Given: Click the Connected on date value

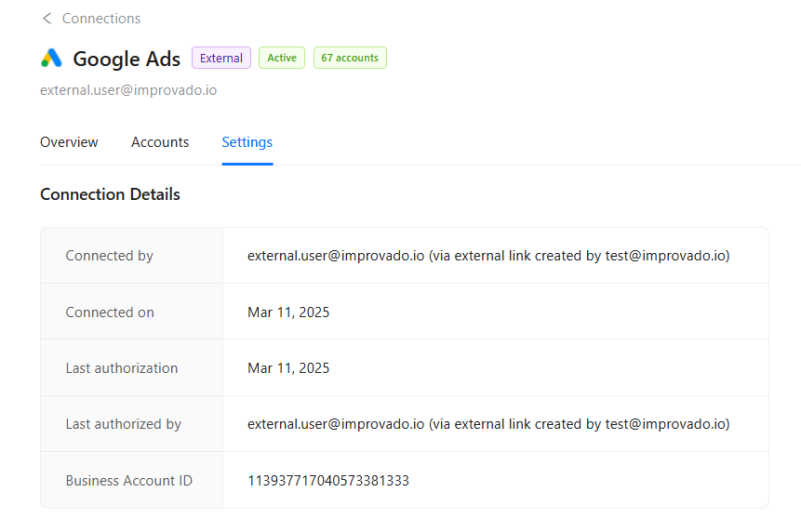Looking at the screenshot, I should [x=288, y=313].
